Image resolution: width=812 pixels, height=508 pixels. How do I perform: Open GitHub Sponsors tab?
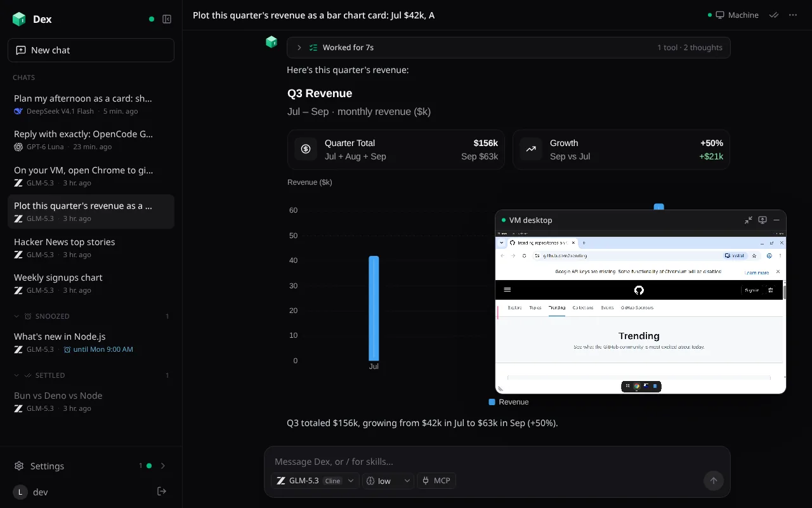(637, 308)
